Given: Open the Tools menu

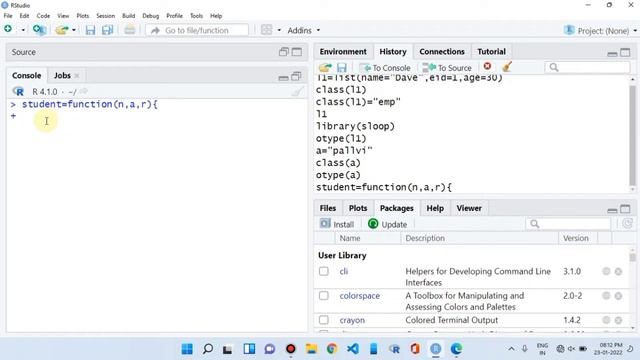Looking at the screenshot, I should [x=196, y=16].
